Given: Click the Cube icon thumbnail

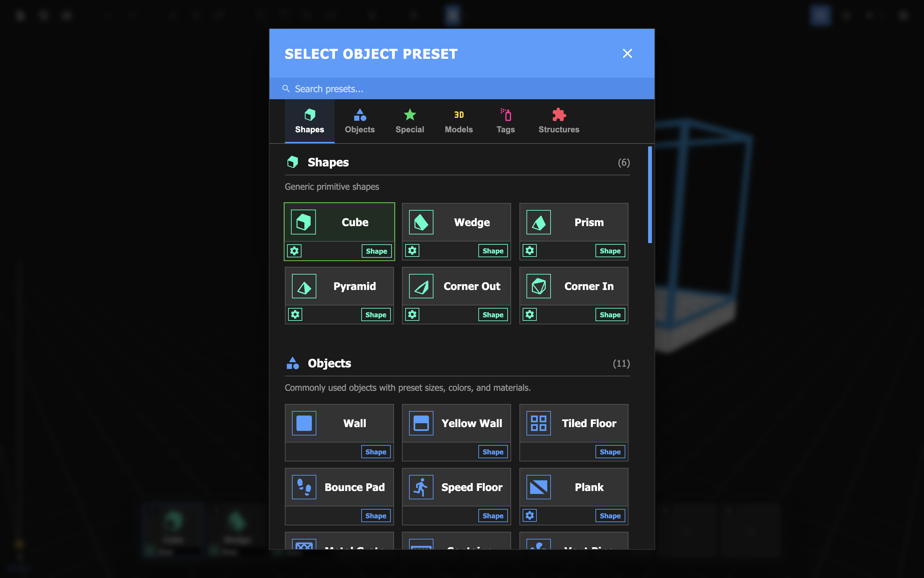Looking at the screenshot, I should pyautogui.click(x=304, y=222).
